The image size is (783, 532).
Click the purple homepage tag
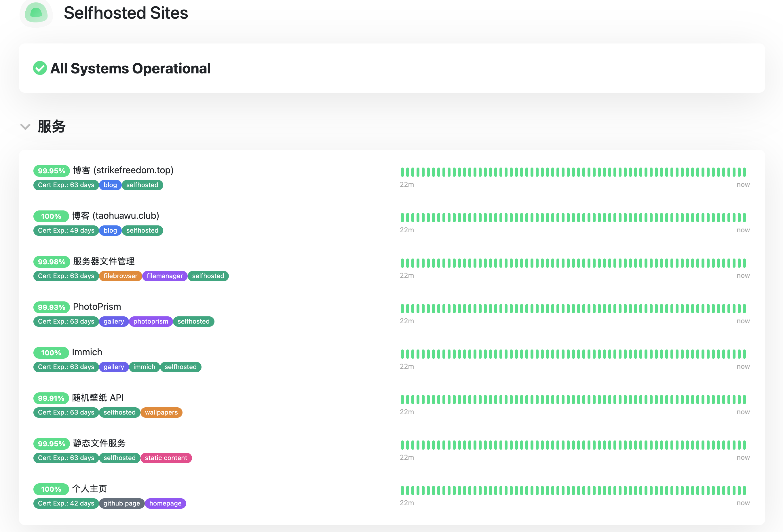point(166,504)
